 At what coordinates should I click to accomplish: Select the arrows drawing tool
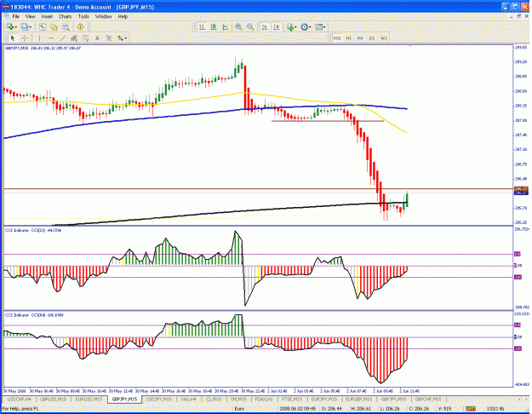[x=121, y=38]
